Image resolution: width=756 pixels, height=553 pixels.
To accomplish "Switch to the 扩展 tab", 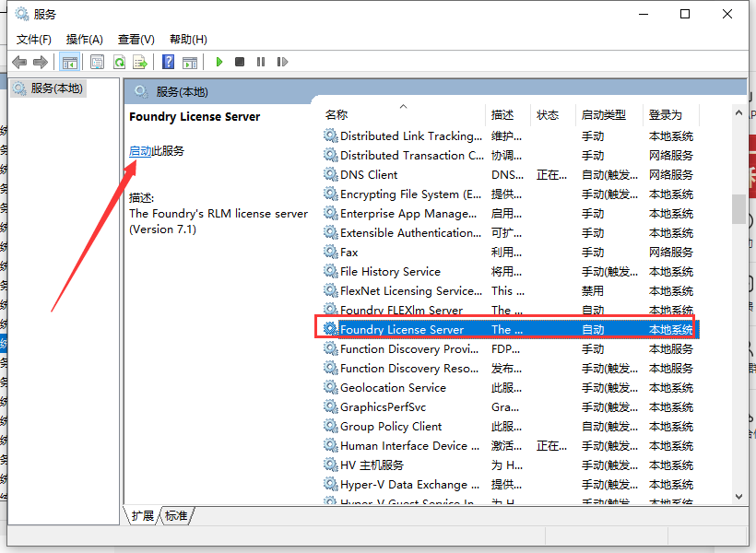I will (x=142, y=516).
